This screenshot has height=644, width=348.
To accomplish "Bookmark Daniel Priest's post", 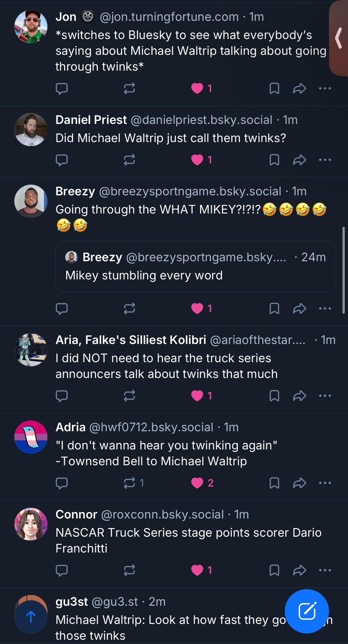I will 274,160.
